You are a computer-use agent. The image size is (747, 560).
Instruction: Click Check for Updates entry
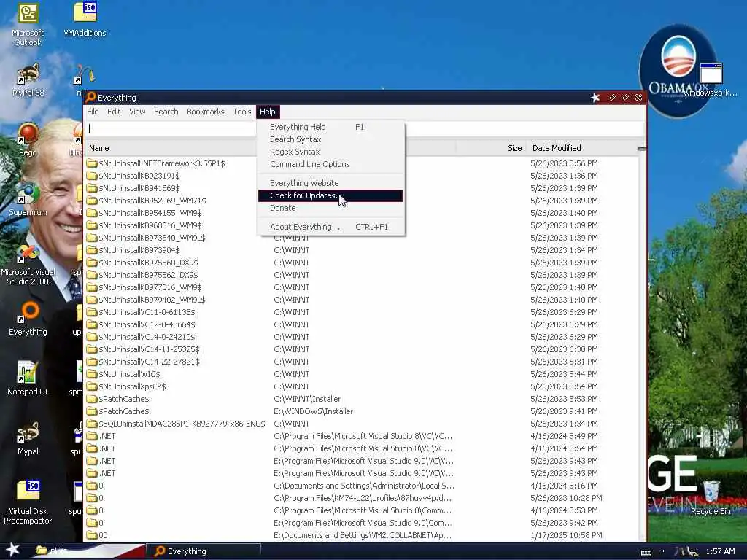pyautogui.click(x=330, y=195)
